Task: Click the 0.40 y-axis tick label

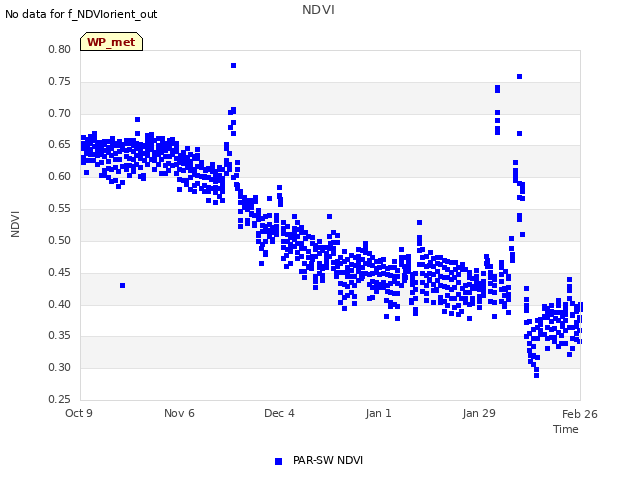Action: point(60,304)
